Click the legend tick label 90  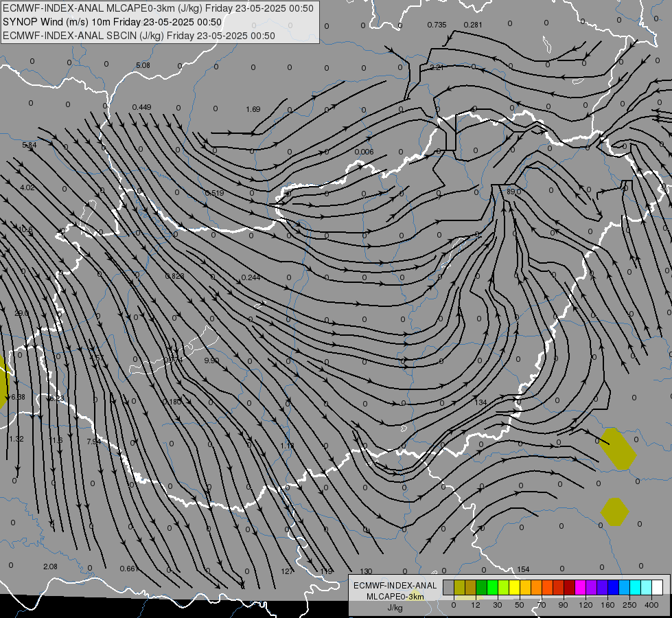coord(563,605)
